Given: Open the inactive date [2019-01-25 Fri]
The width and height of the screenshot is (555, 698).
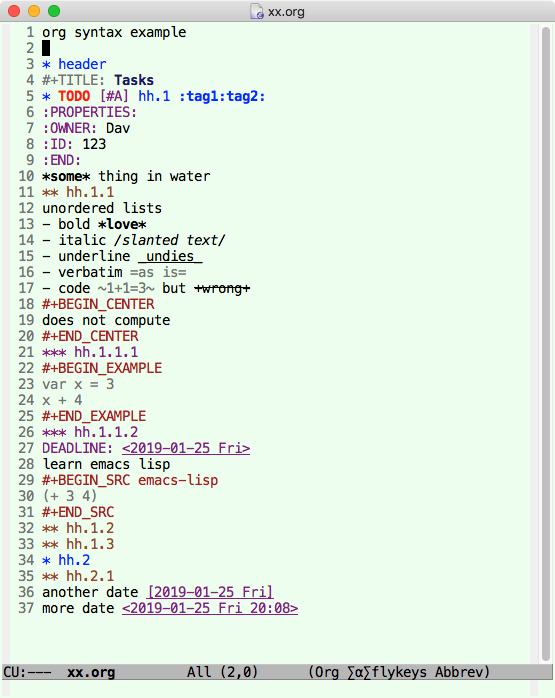Looking at the screenshot, I should (210, 593).
